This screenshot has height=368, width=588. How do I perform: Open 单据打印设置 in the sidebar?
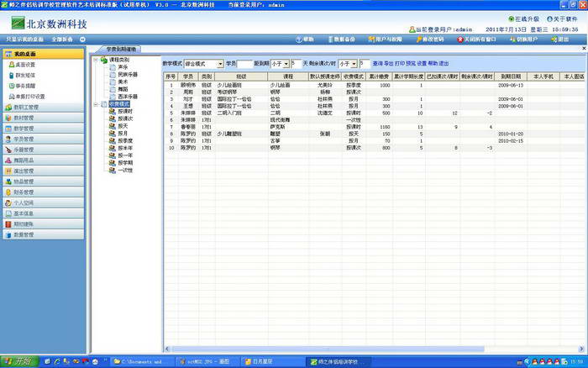[x=27, y=97]
